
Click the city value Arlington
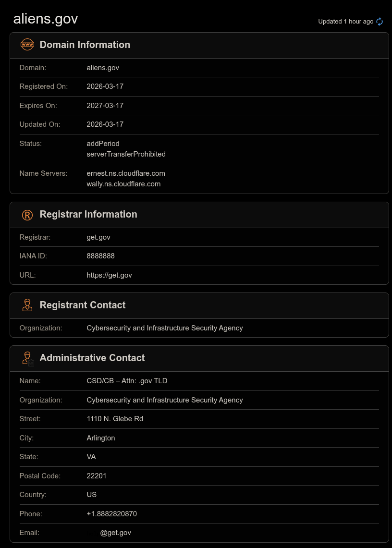(101, 438)
